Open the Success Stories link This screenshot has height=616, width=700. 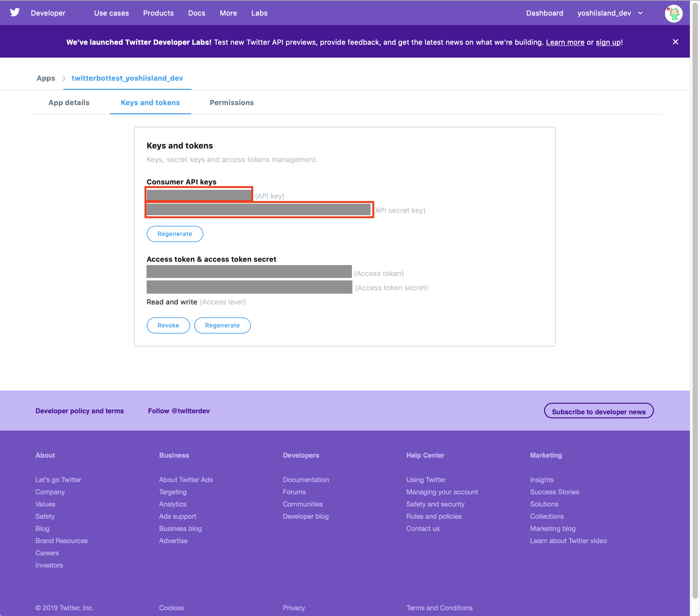click(554, 492)
